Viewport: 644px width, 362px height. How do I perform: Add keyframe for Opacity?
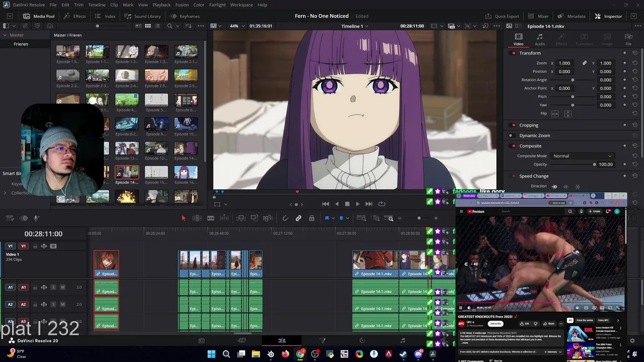click(x=624, y=164)
